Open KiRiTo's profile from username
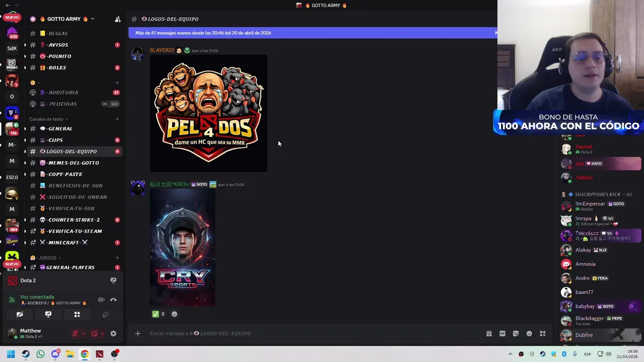Screen dimensions: 644x362 click(x=169, y=185)
